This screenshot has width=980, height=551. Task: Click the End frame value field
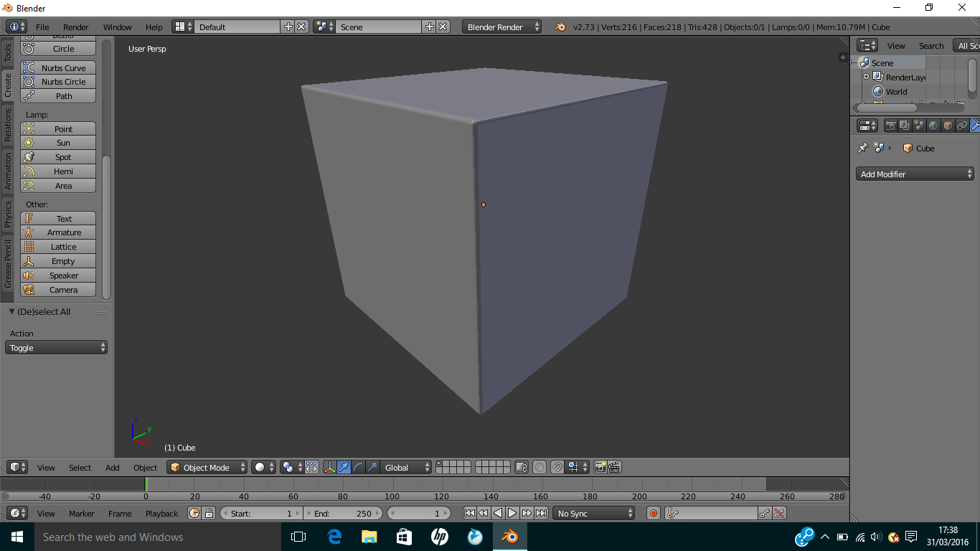coord(343,513)
